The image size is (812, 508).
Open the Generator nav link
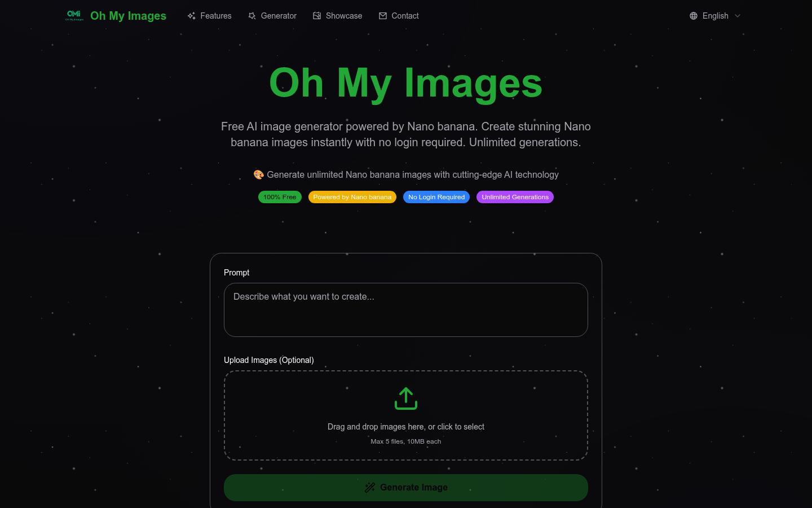coord(279,16)
